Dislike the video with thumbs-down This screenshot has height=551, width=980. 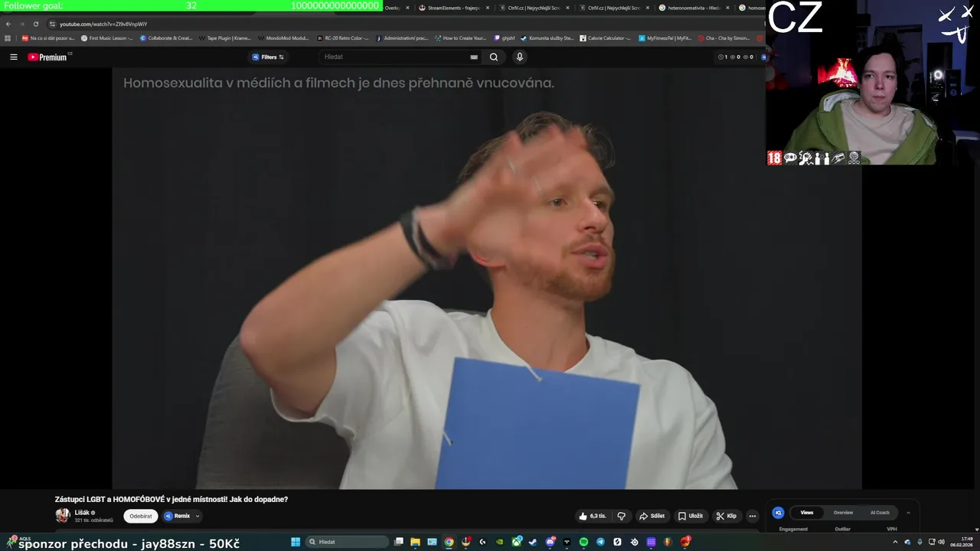click(622, 516)
